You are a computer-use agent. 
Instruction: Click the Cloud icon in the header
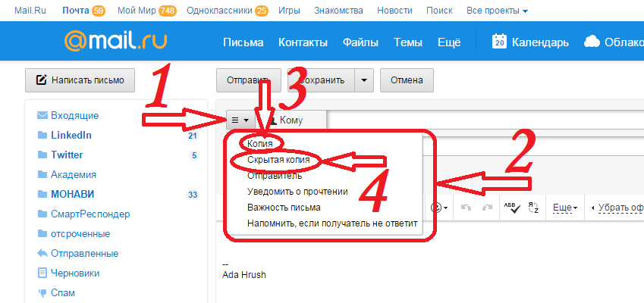[x=592, y=42]
